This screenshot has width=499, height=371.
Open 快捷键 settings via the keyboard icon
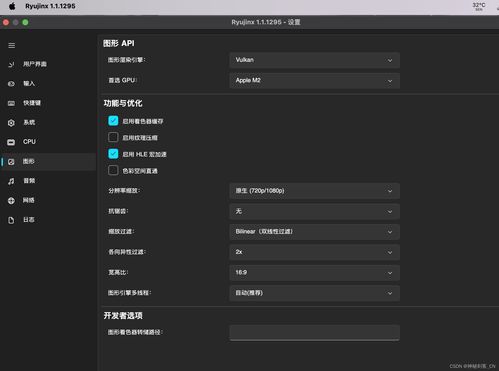11,103
